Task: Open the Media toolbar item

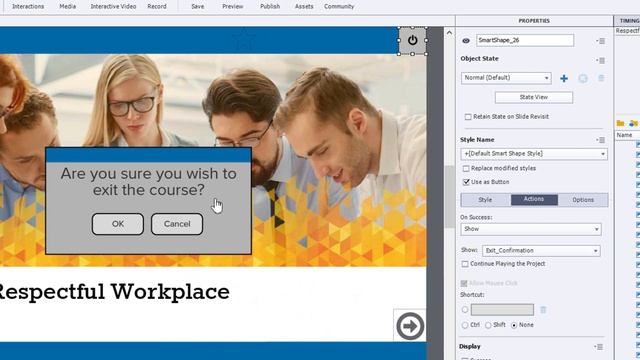Action: tap(68, 7)
